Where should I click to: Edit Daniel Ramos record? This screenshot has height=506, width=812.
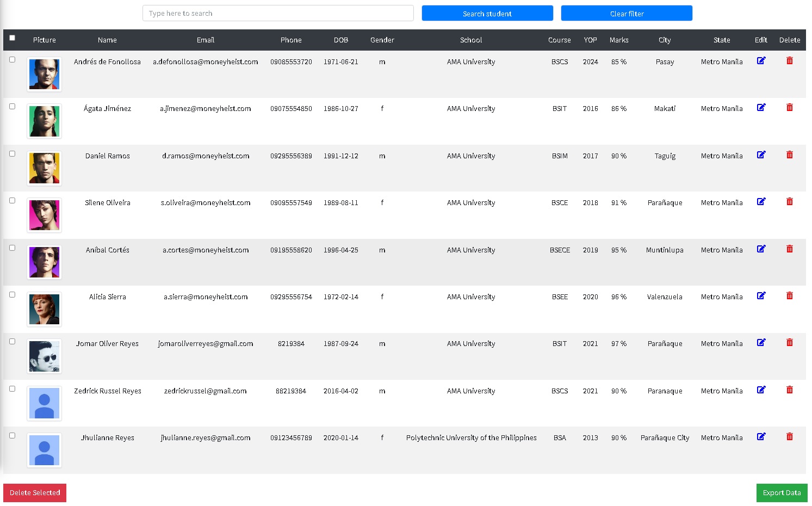click(x=761, y=155)
